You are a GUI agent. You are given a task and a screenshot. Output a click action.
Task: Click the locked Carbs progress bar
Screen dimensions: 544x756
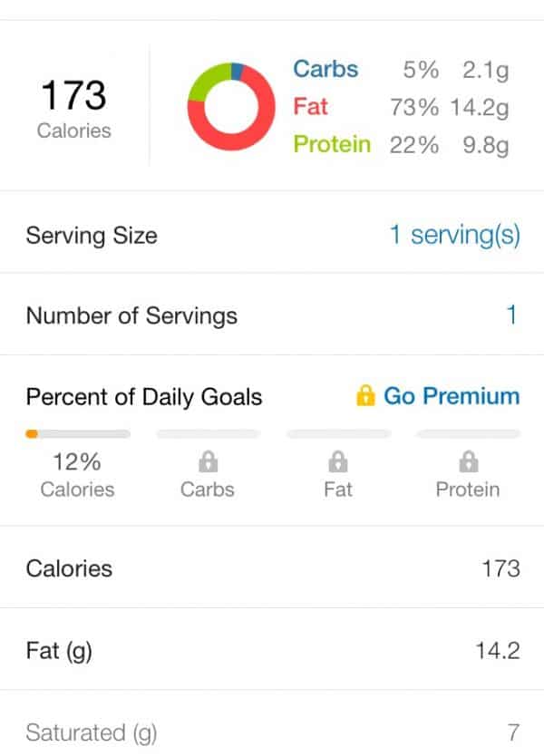click(208, 434)
